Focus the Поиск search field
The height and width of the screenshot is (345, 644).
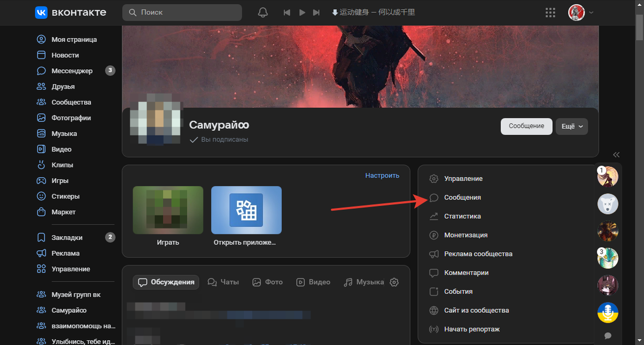[x=182, y=12]
